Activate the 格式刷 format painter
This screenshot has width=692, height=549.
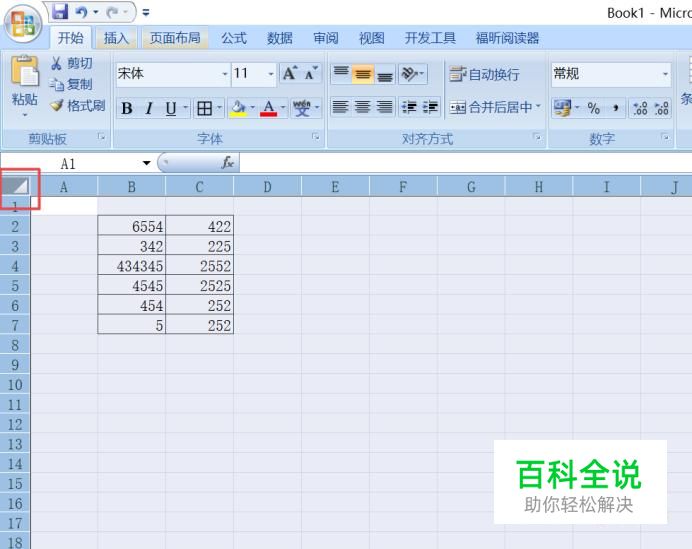pos(78,105)
